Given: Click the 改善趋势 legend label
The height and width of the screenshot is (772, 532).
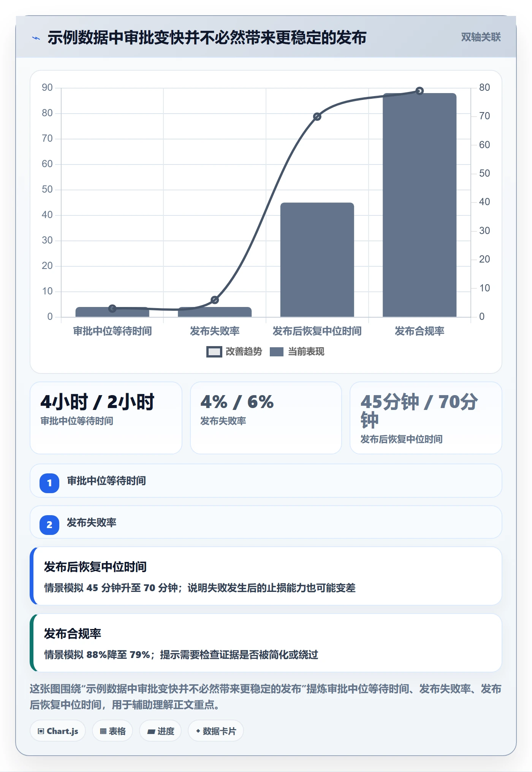Looking at the screenshot, I should pos(244,352).
